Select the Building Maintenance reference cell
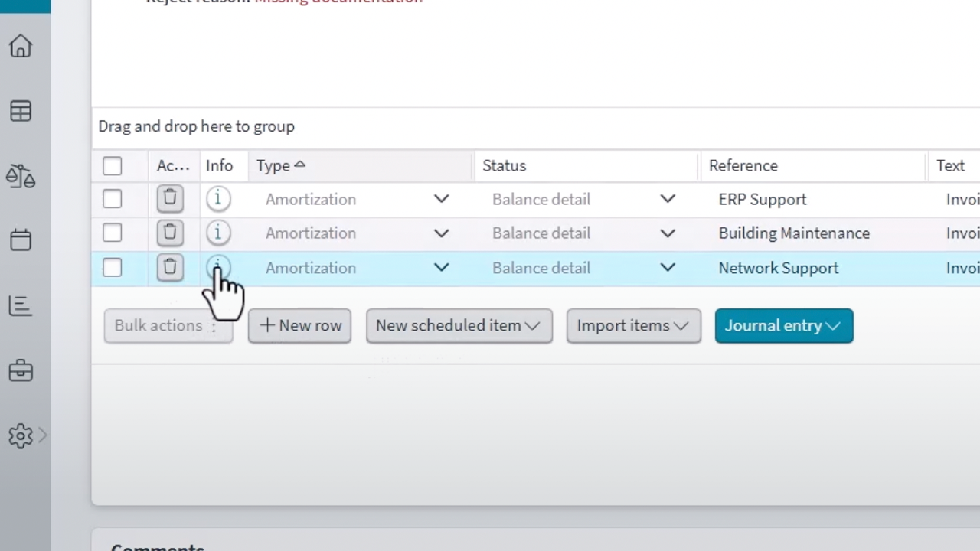This screenshot has height=551, width=980. click(x=813, y=233)
